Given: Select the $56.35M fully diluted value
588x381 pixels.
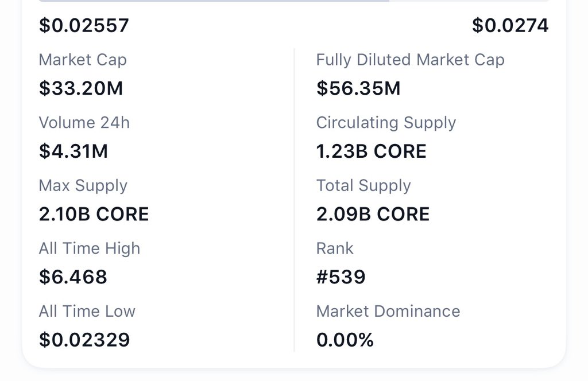Looking at the screenshot, I should click(358, 88).
